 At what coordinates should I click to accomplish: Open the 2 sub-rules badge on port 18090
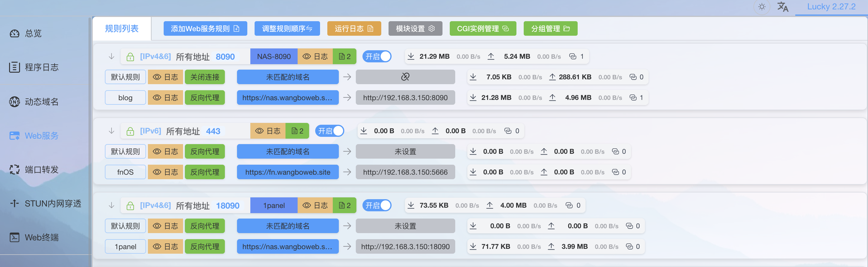(344, 205)
